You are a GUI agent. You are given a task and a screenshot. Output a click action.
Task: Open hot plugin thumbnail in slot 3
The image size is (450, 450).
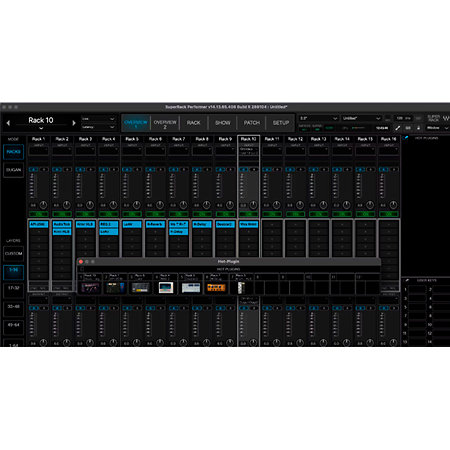(140, 288)
